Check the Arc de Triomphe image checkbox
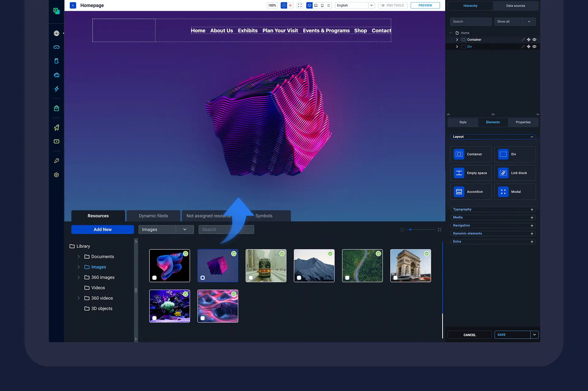 (395, 278)
